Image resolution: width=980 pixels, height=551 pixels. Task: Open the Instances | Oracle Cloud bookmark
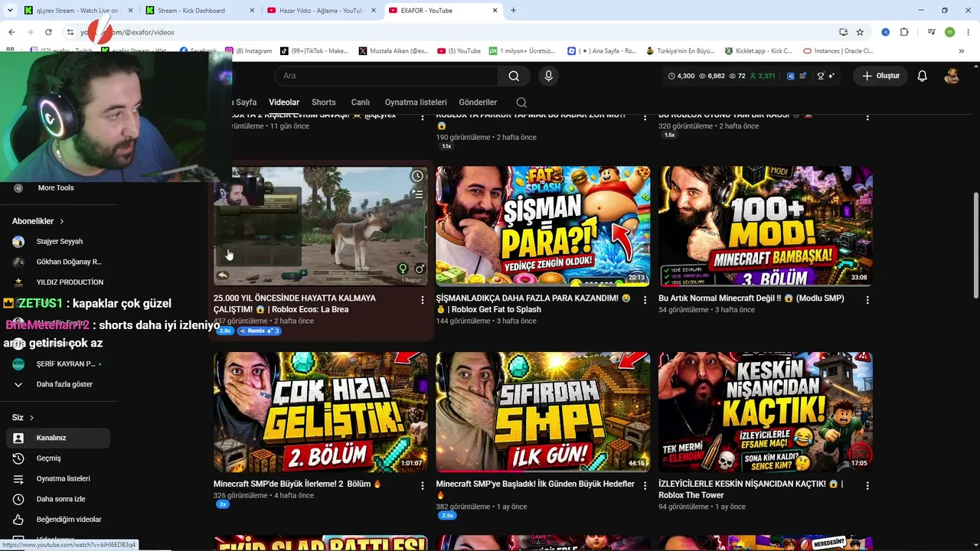tap(838, 51)
